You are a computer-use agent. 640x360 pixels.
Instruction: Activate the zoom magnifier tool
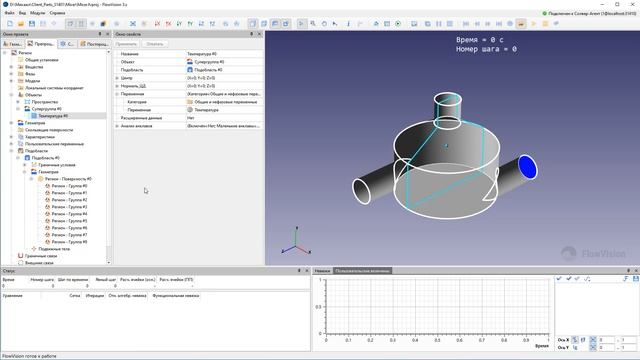(313, 24)
